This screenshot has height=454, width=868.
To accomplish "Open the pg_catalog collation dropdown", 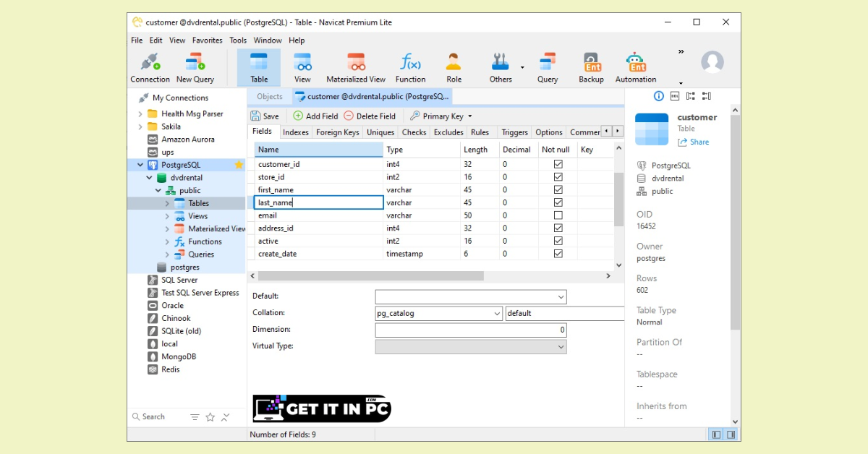I will [497, 314].
